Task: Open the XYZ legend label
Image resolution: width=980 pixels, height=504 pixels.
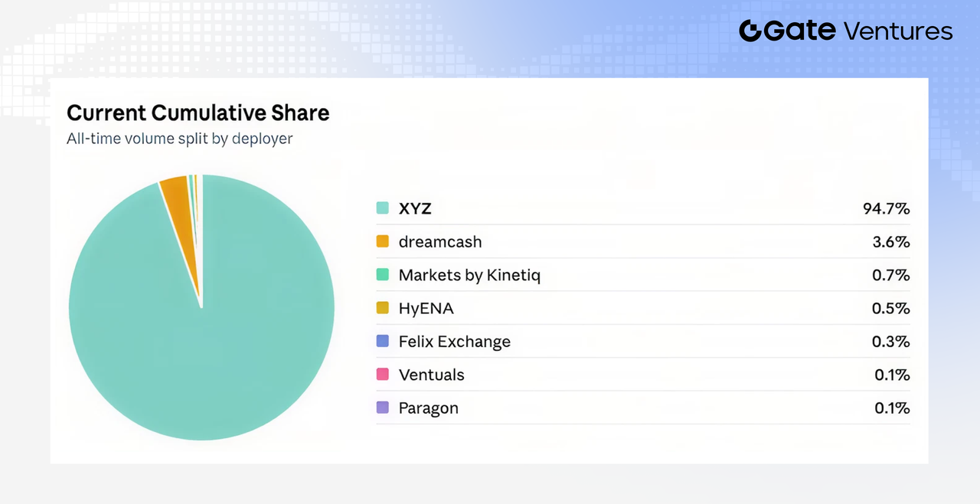Action: (x=415, y=208)
